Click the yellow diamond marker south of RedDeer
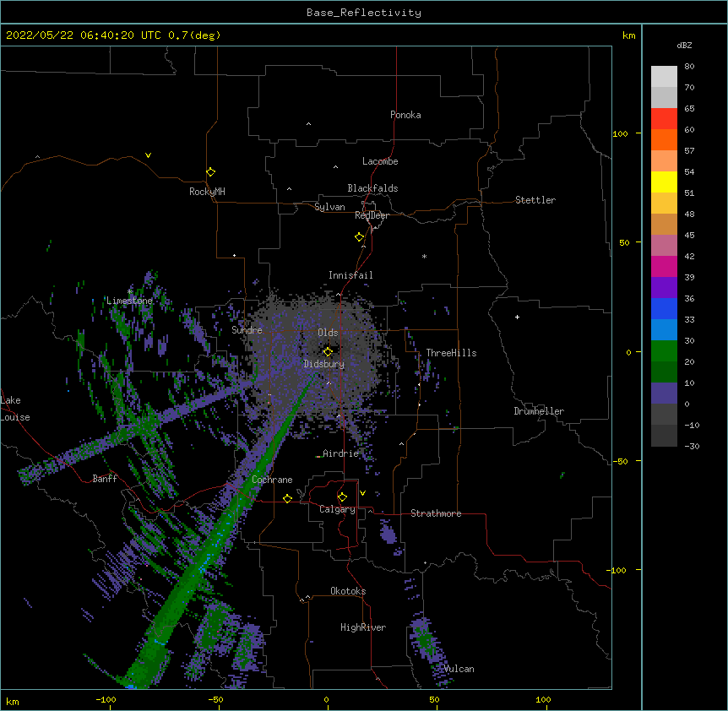The image size is (728, 711). point(360,237)
